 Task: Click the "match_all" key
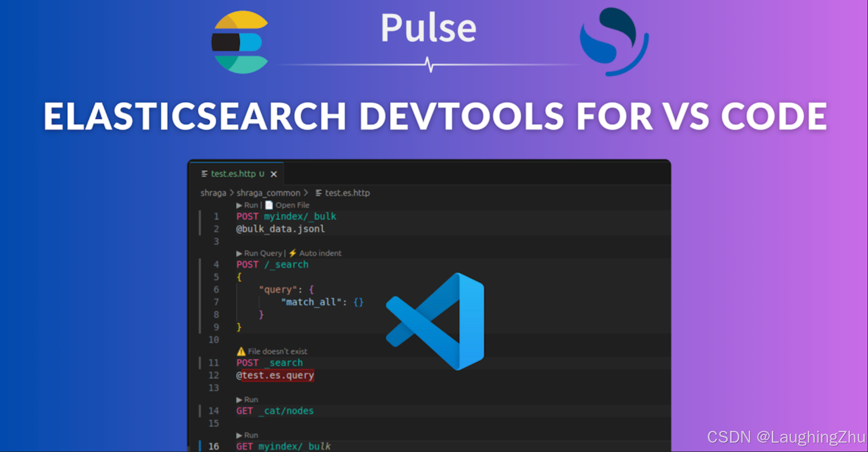[x=311, y=302]
